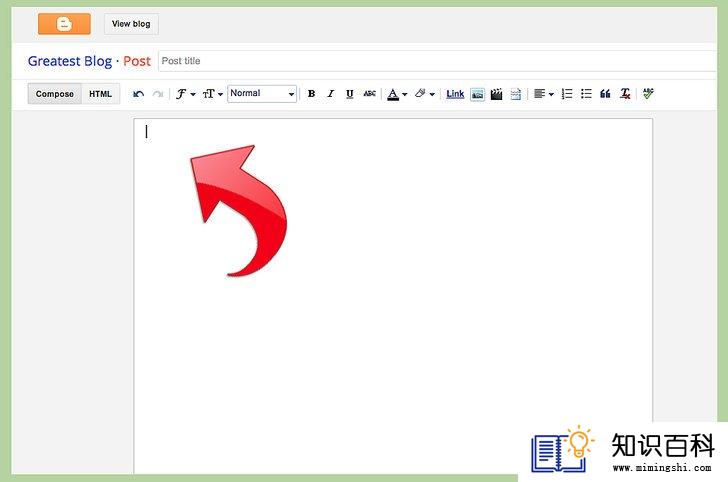Open the font size menu
Screen dimensions: 728x482
[213, 94]
